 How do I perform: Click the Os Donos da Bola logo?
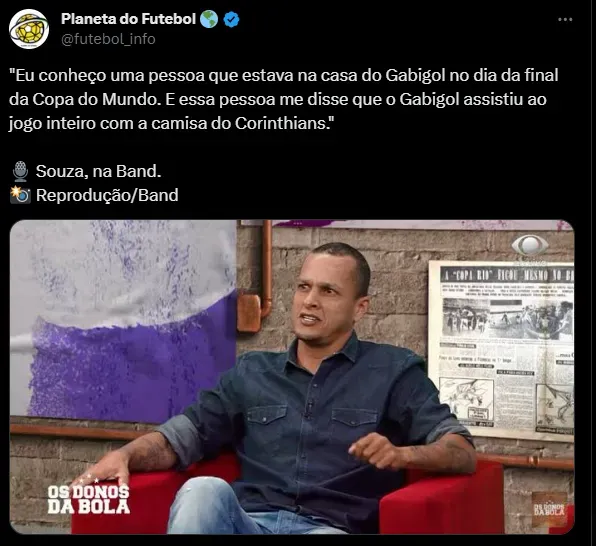coord(89,499)
